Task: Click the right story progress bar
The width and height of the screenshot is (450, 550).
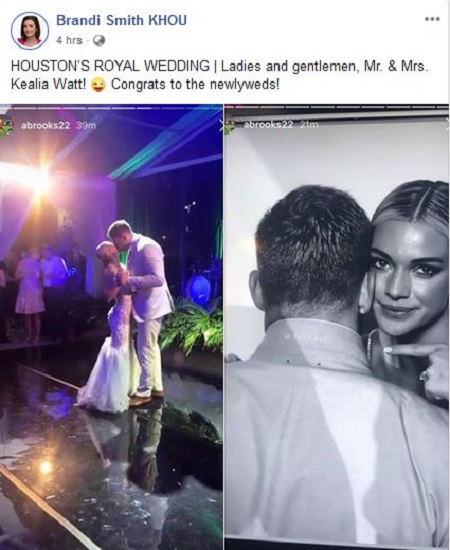Action: [x=337, y=107]
